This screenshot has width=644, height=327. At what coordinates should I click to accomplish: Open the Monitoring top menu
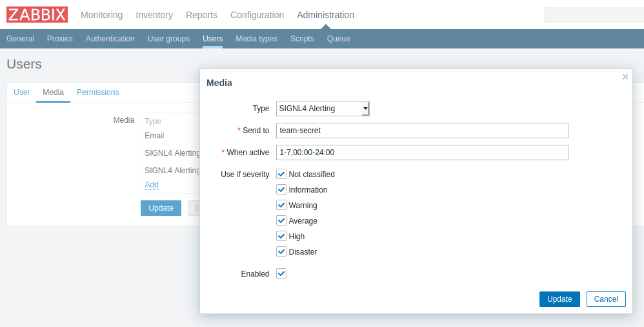[x=101, y=15]
